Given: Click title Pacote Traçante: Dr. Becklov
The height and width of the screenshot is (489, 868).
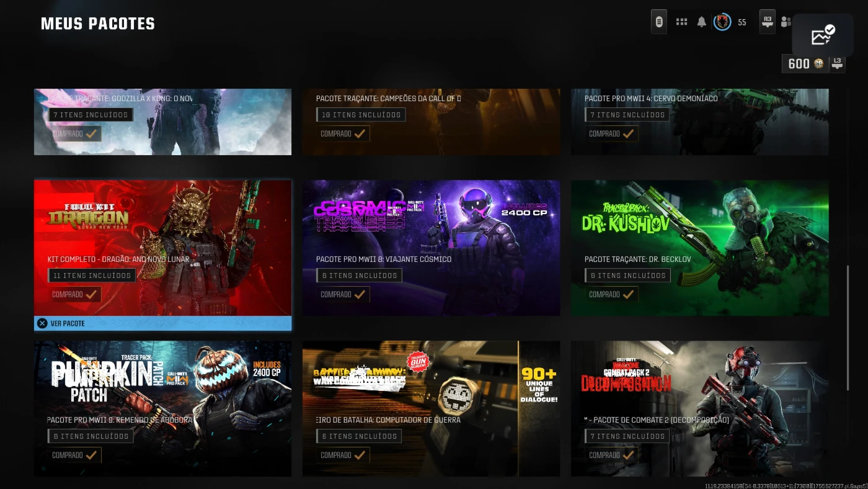Looking at the screenshot, I should [x=637, y=259].
